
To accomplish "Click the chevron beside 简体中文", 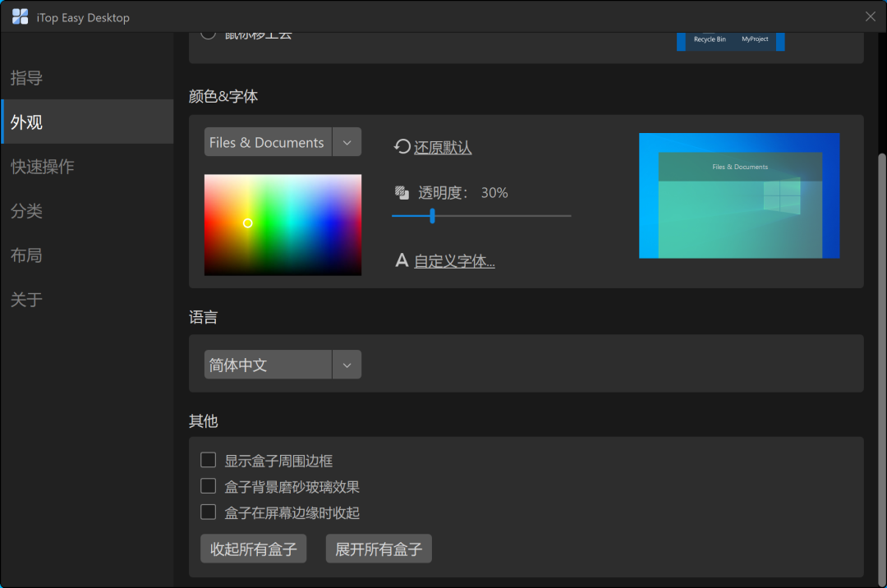I will pyautogui.click(x=347, y=365).
